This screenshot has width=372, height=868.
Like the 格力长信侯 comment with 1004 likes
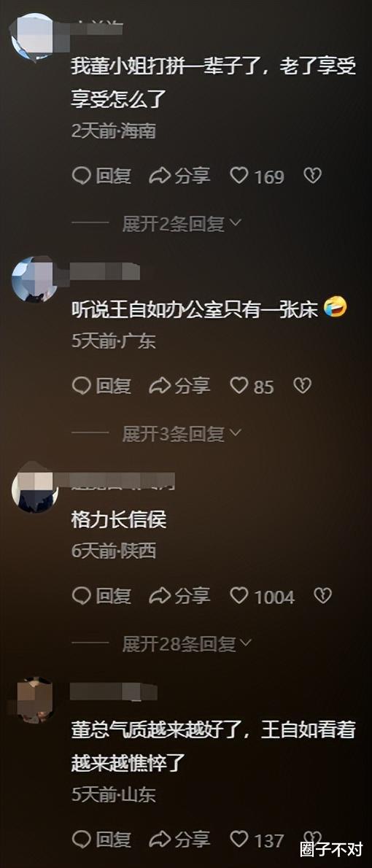[263, 596]
